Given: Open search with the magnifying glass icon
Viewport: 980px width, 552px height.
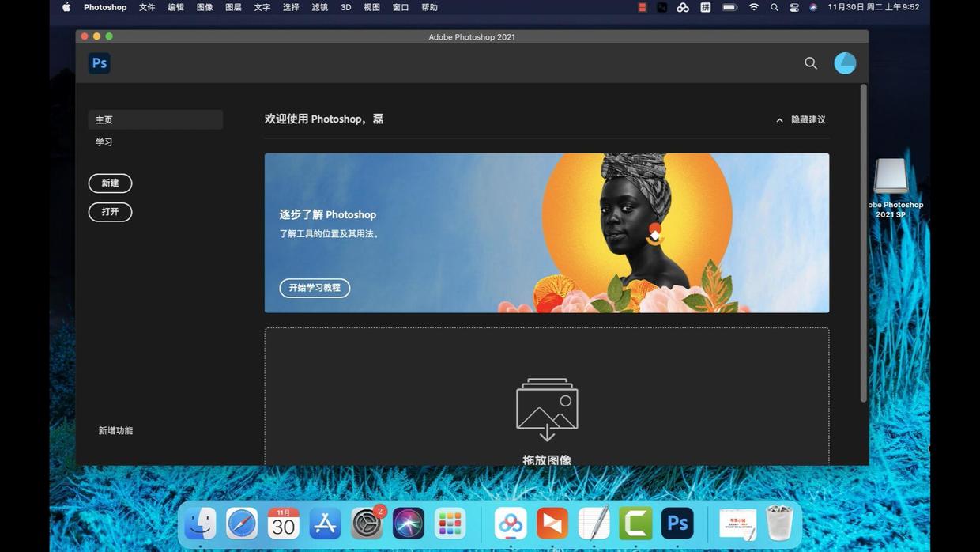Looking at the screenshot, I should coord(810,63).
